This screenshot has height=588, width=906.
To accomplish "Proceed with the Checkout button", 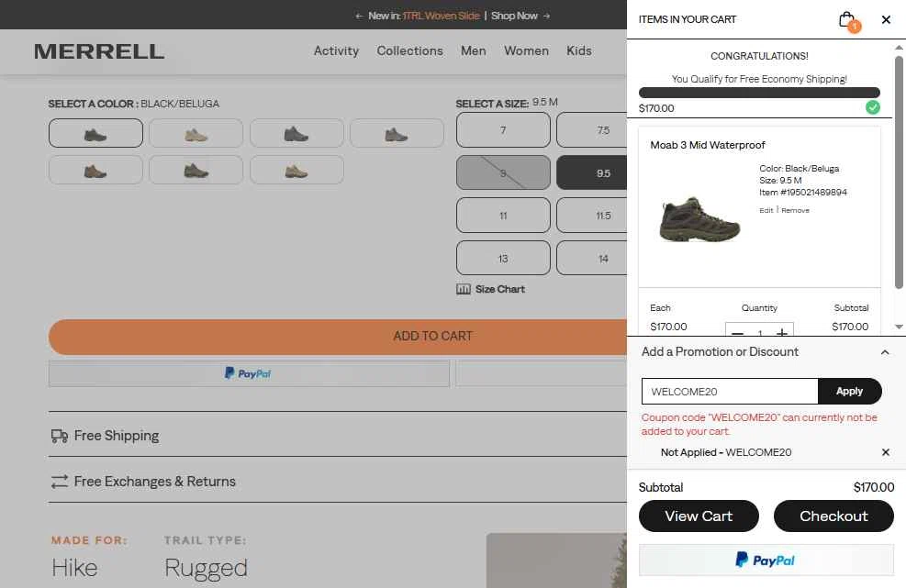I will (833, 516).
